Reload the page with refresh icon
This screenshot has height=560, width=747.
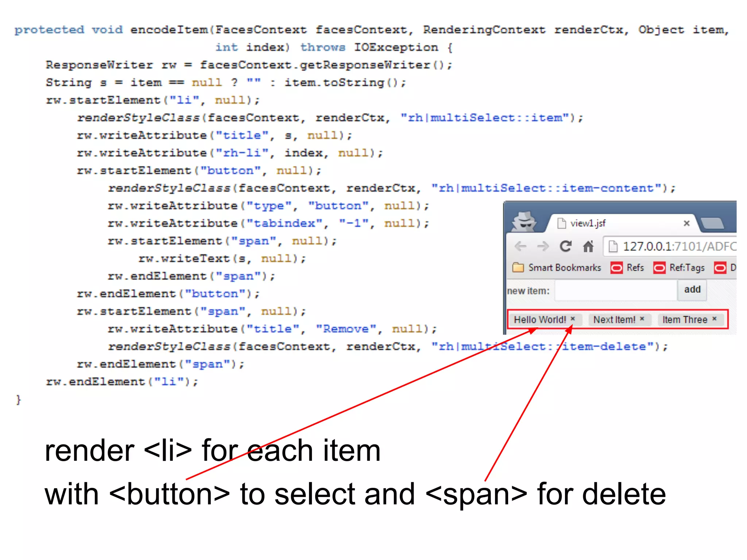(565, 246)
